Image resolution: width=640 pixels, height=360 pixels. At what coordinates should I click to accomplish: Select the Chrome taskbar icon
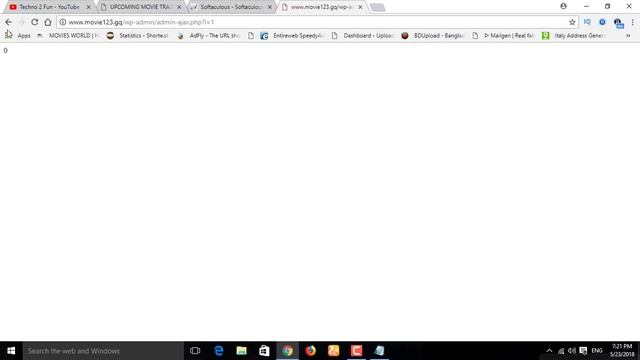pos(287,351)
